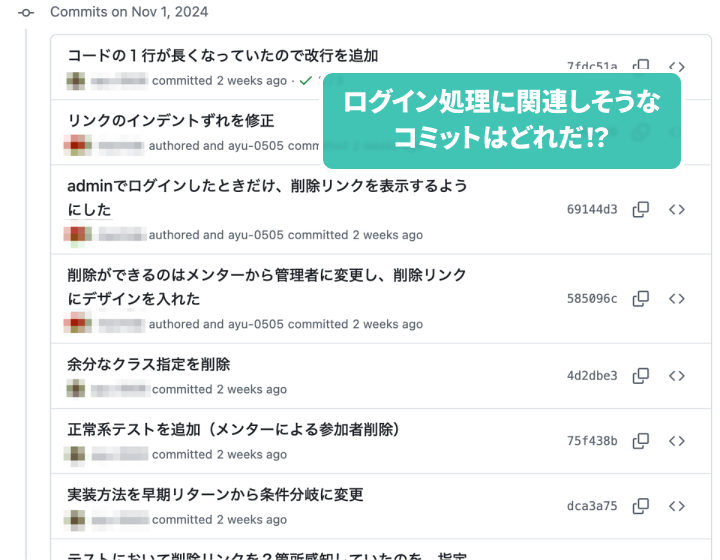The height and width of the screenshot is (560, 720).
Task: Open commit hash link 4d2dbe3
Action: (x=592, y=376)
